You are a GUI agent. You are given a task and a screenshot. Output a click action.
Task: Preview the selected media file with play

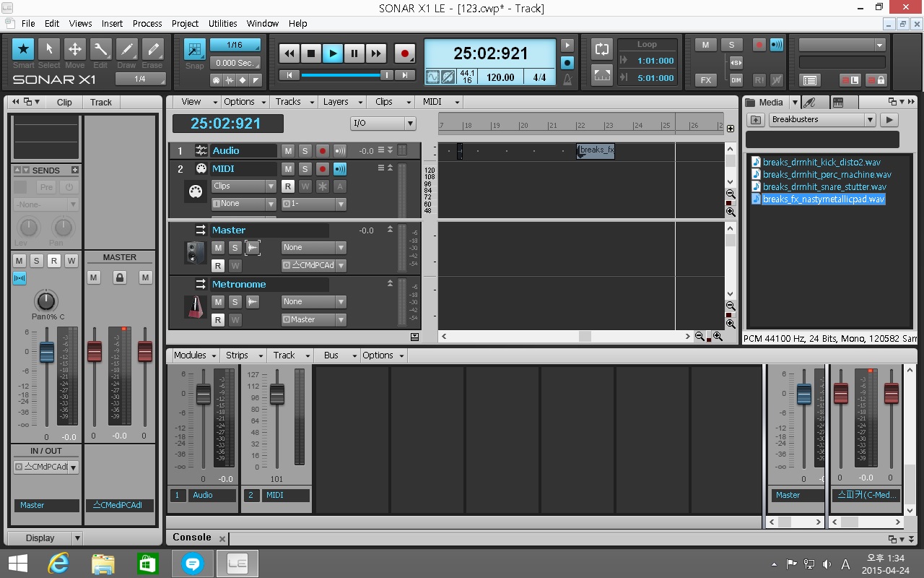point(889,120)
